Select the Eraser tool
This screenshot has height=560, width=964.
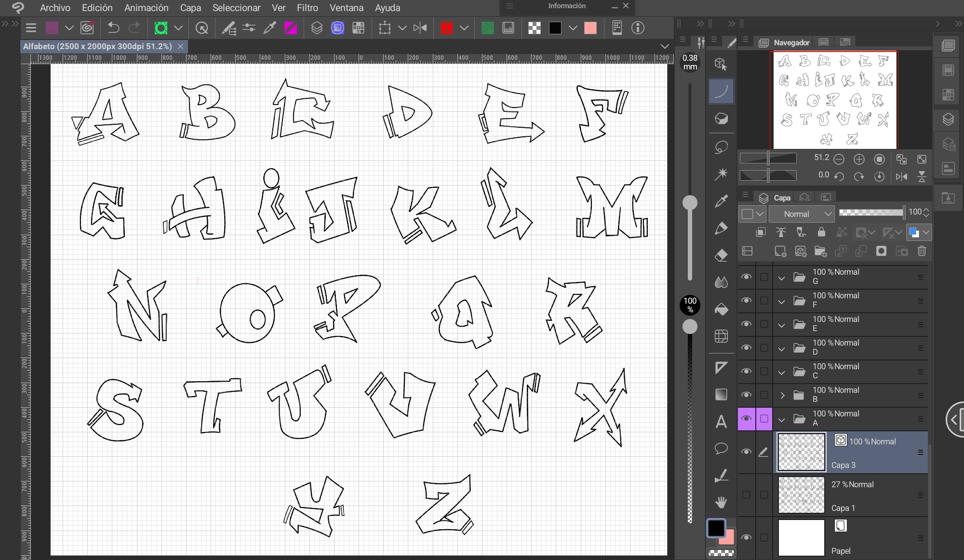point(721,255)
